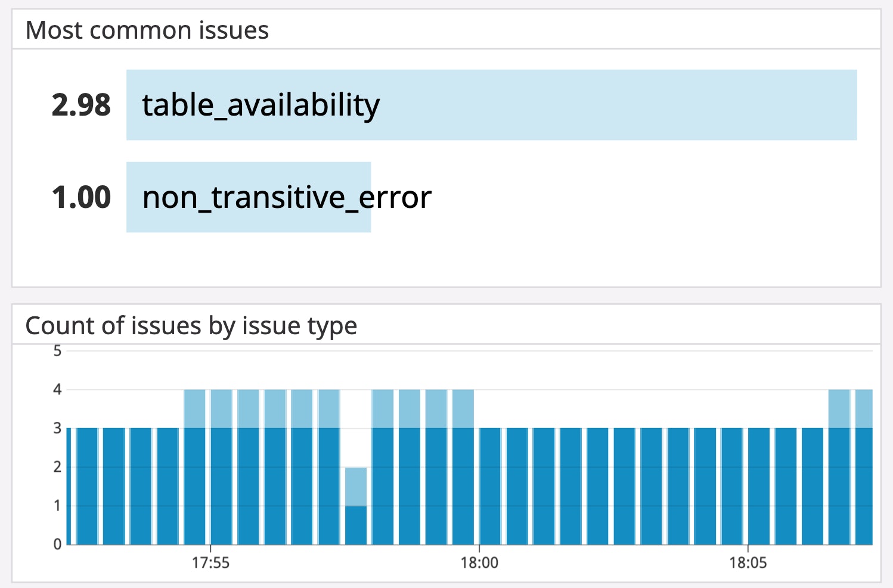The image size is (893, 588).
Task: Click the y-axis label 4
Action: pyautogui.click(x=57, y=390)
